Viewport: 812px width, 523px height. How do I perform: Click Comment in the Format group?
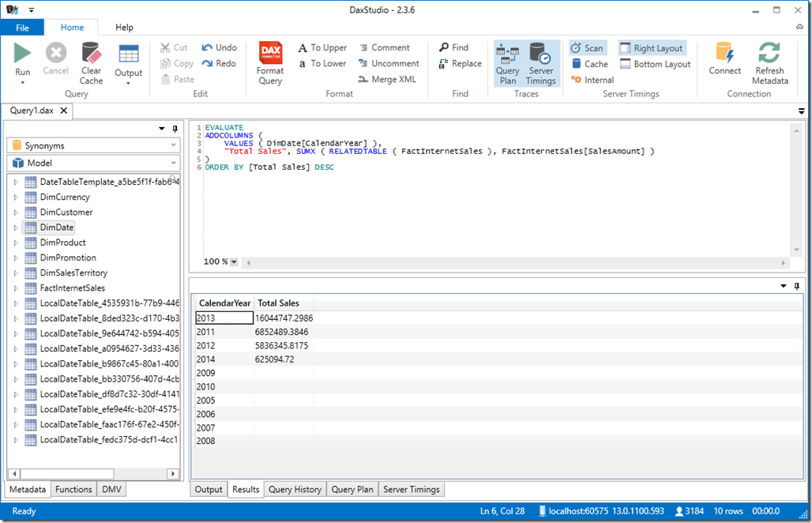tap(386, 47)
